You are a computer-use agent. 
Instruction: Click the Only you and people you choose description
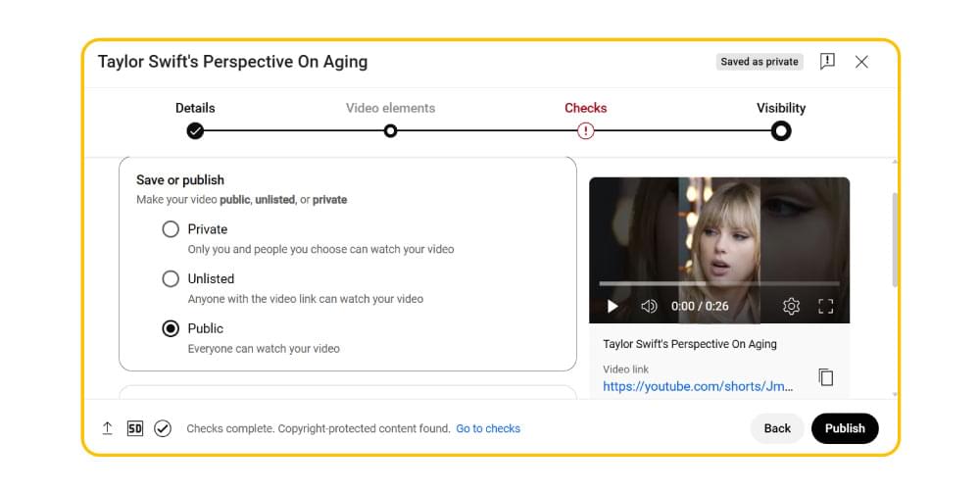(320, 249)
